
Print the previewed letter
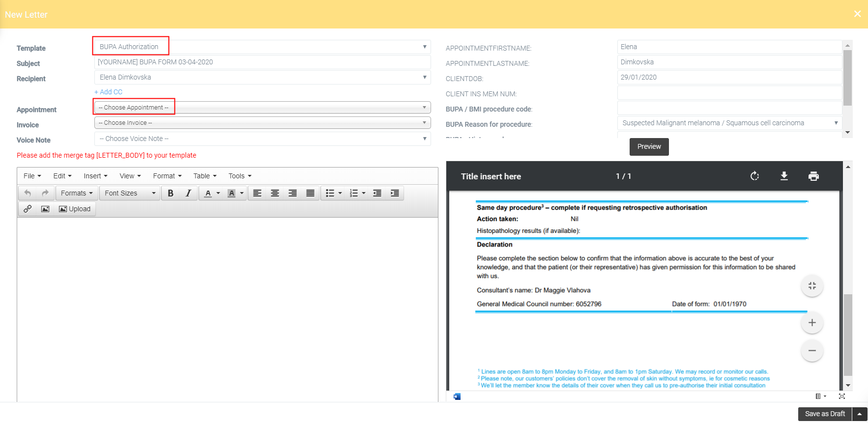(x=813, y=176)
